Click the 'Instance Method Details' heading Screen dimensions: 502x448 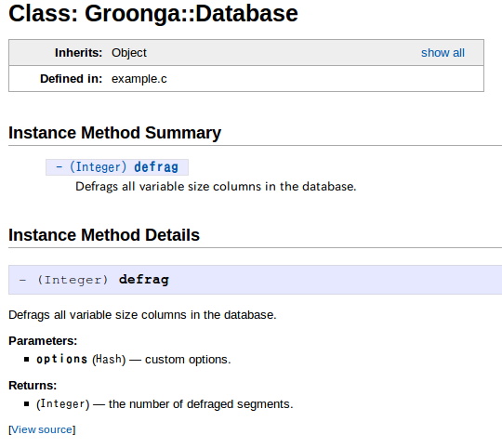(104, 235)
